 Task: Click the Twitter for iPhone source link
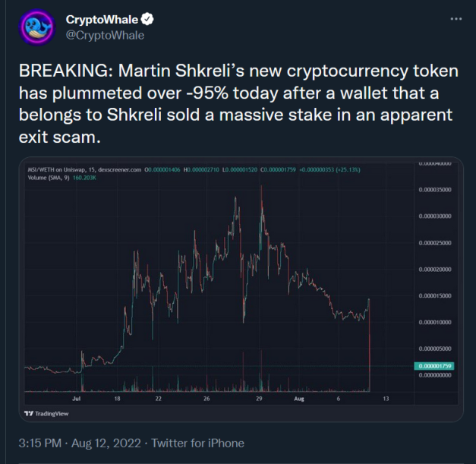click(x=197, y=443)
